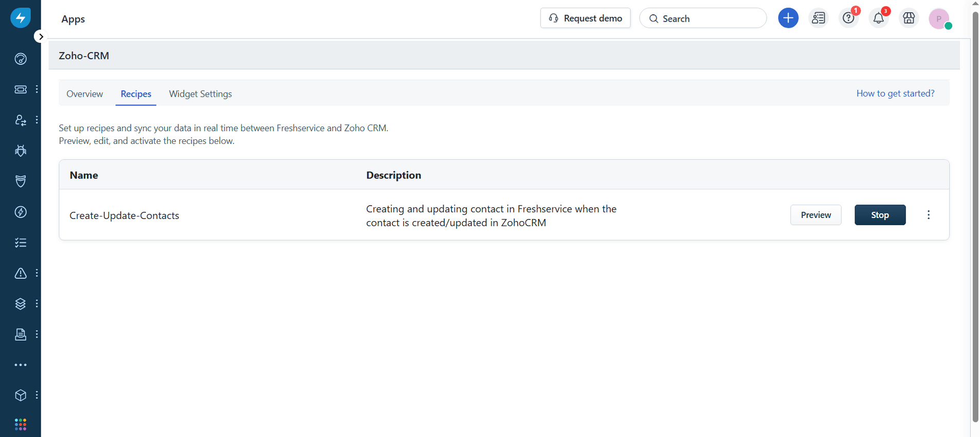Image resolution: width=980 pixels, height=437 pixels.
Task: Open the stacked layers icon in sidebar
Action: tap(21, 304)
